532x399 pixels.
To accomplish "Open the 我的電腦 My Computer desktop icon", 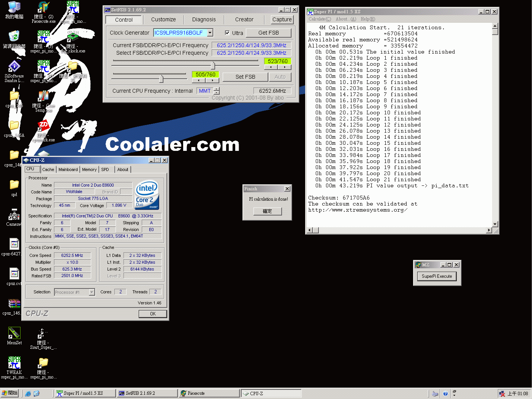I will point(14,10).
